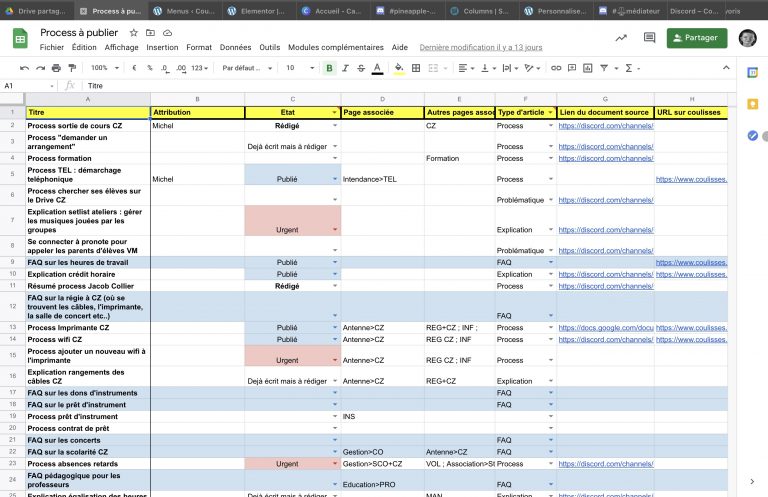Open the fill color picker
This screenshot has width=768, height=497.
pos(399,68)
